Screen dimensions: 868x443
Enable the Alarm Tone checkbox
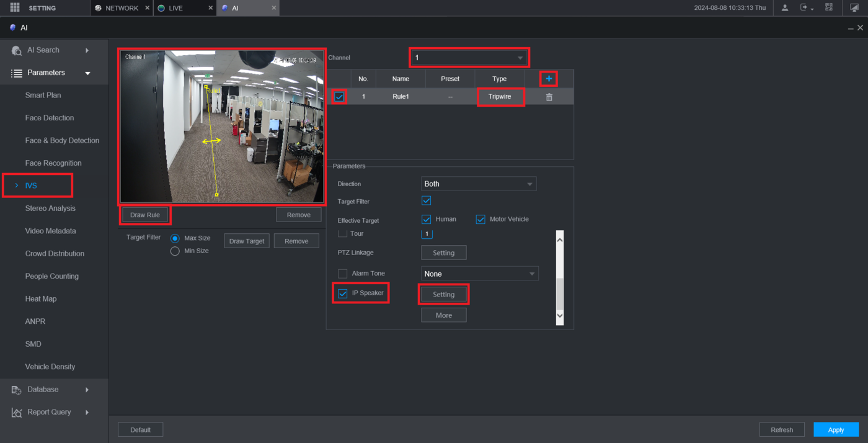point(342,274)
